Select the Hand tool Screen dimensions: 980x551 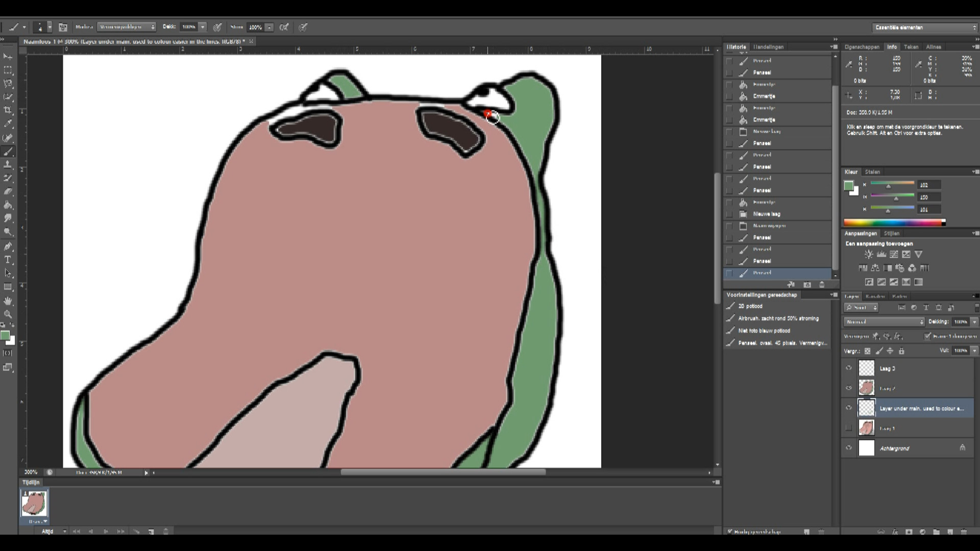click(x=8, y=301)
